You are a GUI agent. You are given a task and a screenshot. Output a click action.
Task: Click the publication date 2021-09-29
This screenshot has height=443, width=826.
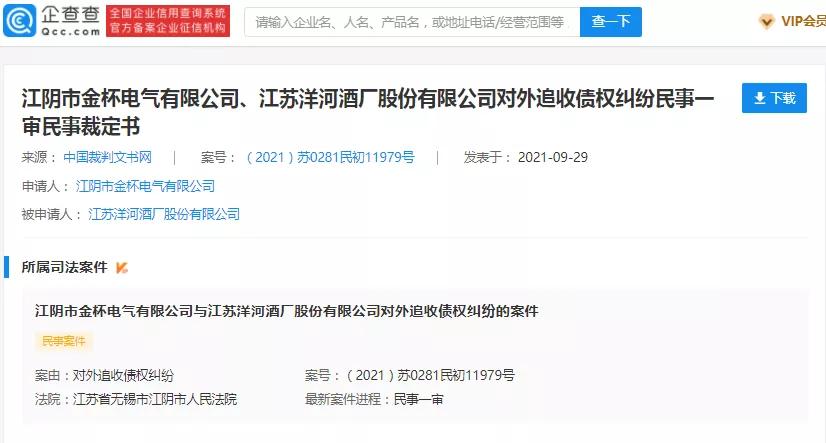tap(553, 157)
